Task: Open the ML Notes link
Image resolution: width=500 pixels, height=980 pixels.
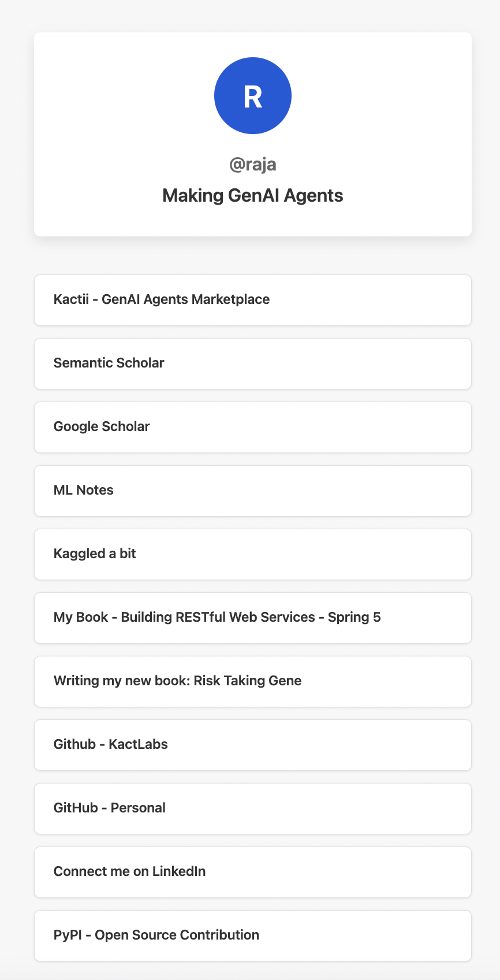Action: point(253,491)
